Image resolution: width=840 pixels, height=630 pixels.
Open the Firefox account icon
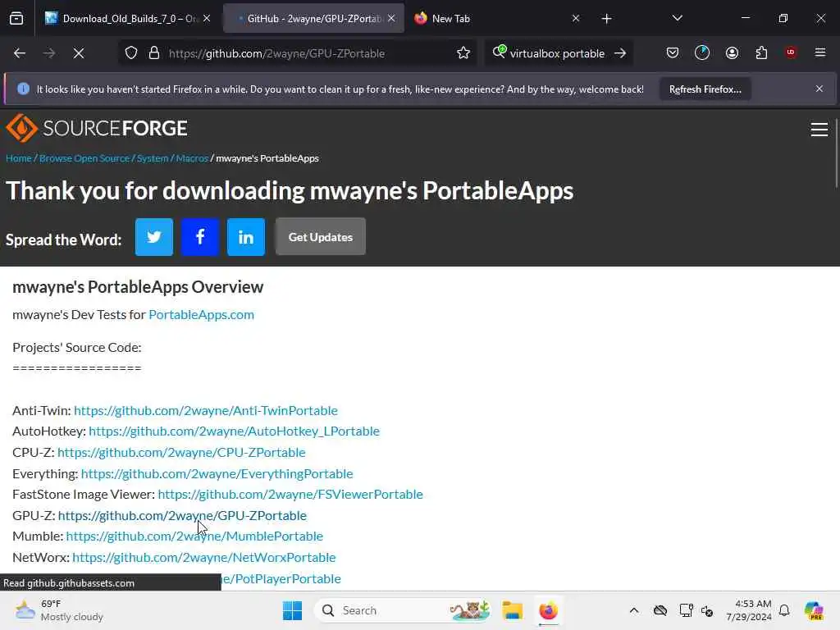coord(732,52)
